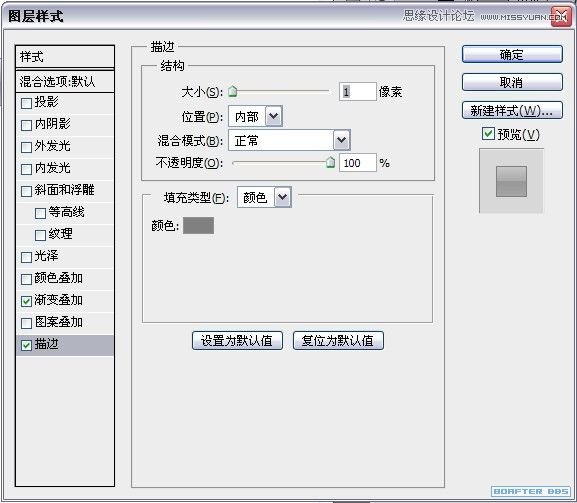The image size is (577, 503).
Task: Click the 新建样式(W)... new style button
Action: (x=512, y=110)
